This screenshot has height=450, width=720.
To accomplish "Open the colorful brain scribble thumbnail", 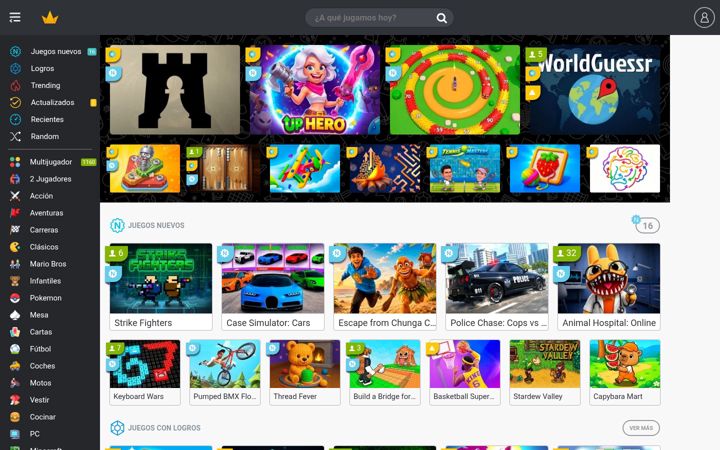I will click(x=624, y=169).
